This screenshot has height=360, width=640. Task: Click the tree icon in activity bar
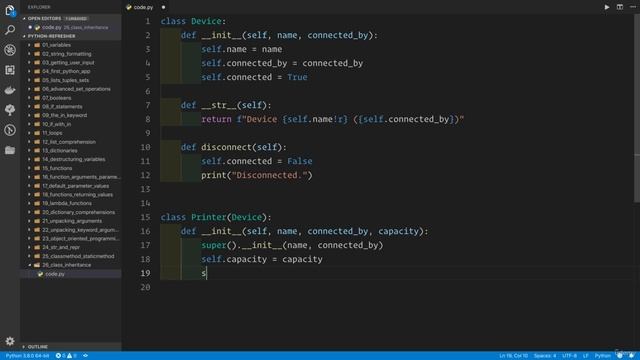tap(10, 110)
